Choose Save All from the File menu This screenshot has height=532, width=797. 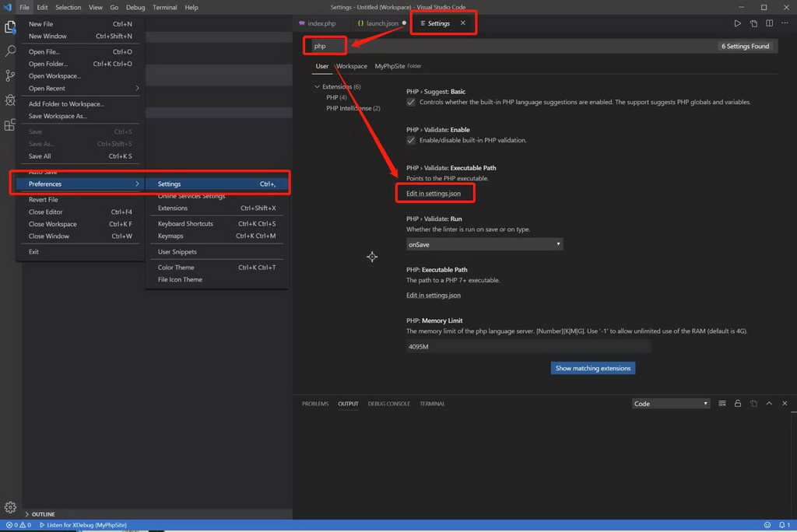point(80,156)
